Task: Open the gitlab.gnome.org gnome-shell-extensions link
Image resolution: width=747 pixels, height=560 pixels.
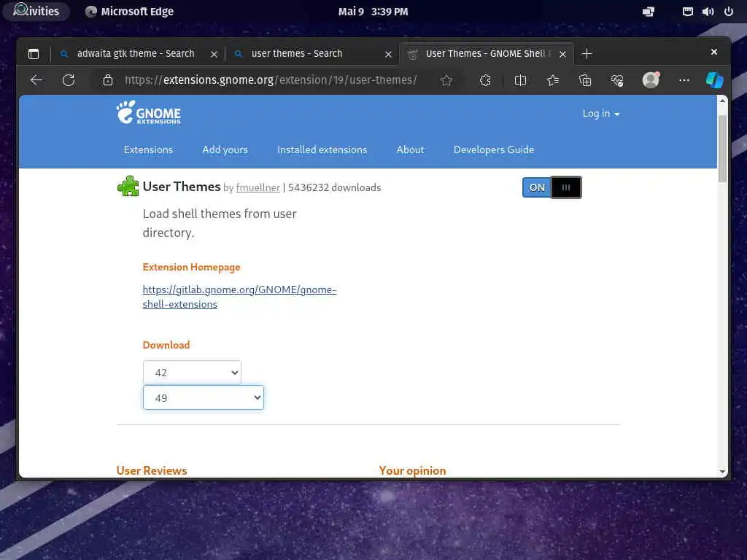Action: (x=239, y=297)
